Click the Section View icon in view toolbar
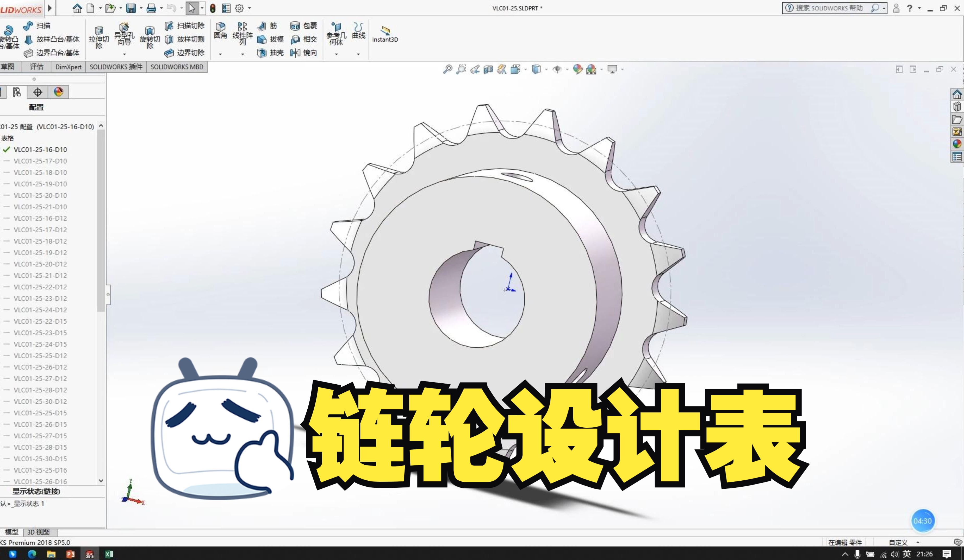The image size is (964, 560). click(x=488, y=69)
